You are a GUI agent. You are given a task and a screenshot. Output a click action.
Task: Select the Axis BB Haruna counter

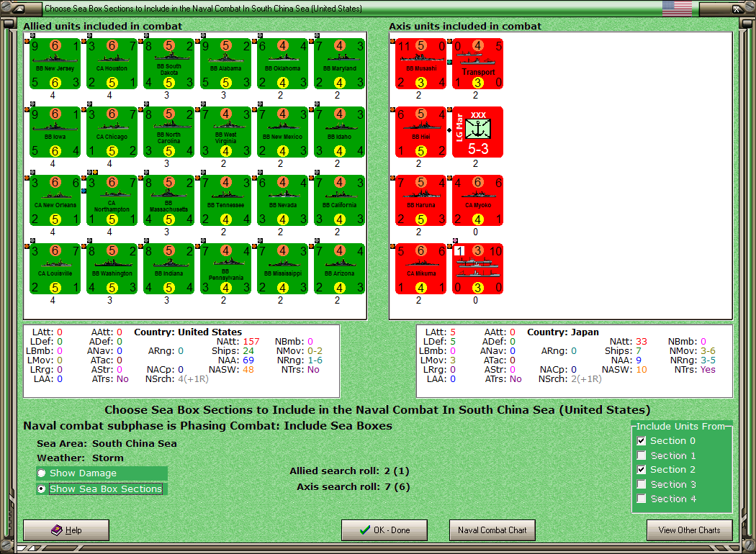click(421, 201)
